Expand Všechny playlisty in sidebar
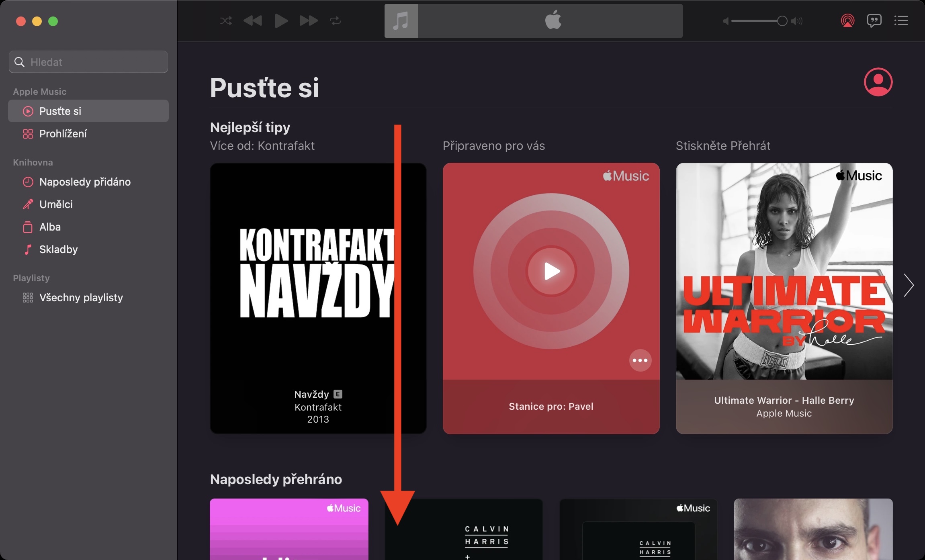Screen dimensions: 925x560 tap(81, 298)
